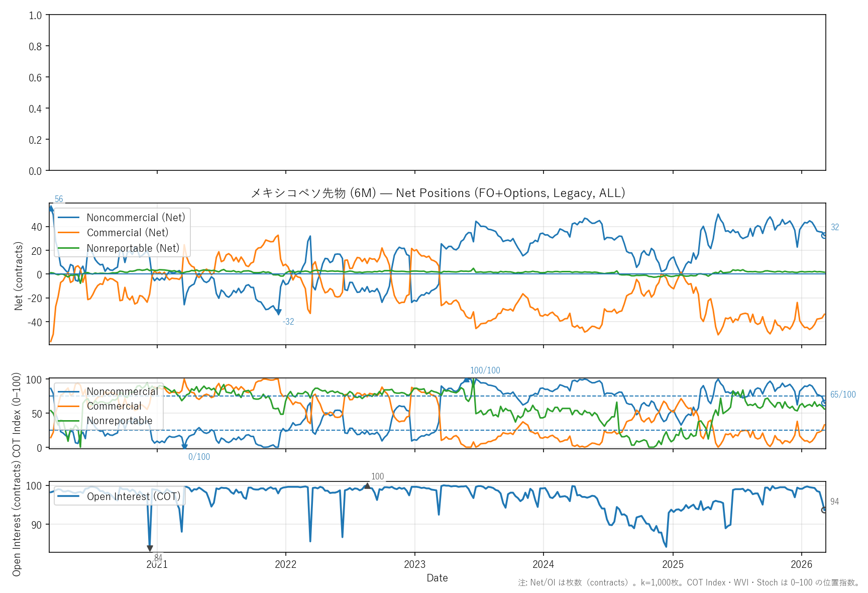The width and height of the screenshot is (868, 593).
Task: Click the footnote text about Net/OI contracts
Action: (689, 583)
